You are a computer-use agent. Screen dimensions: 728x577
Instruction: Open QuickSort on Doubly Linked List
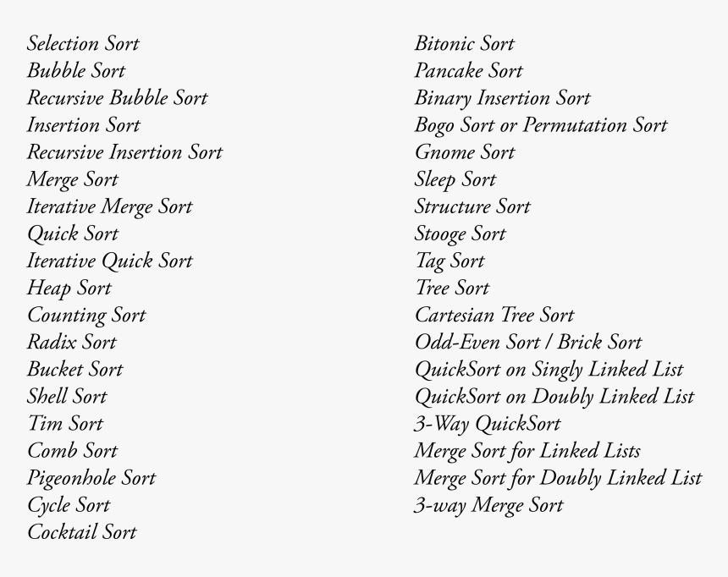554,397
